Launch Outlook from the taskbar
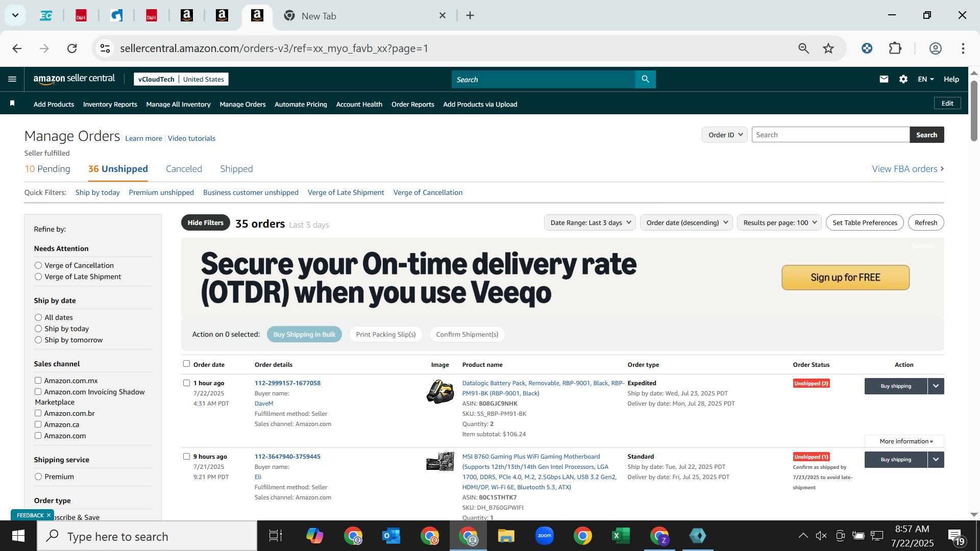Image resolution: width=980 pixels, height=551 pixels. pos(391,536)
